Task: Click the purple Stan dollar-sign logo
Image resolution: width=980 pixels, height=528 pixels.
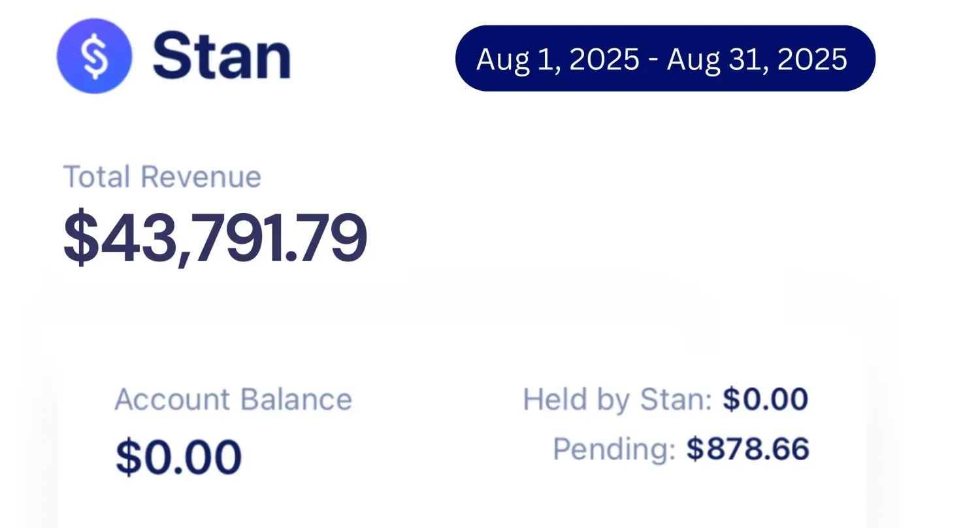Action: click(94, 56)
